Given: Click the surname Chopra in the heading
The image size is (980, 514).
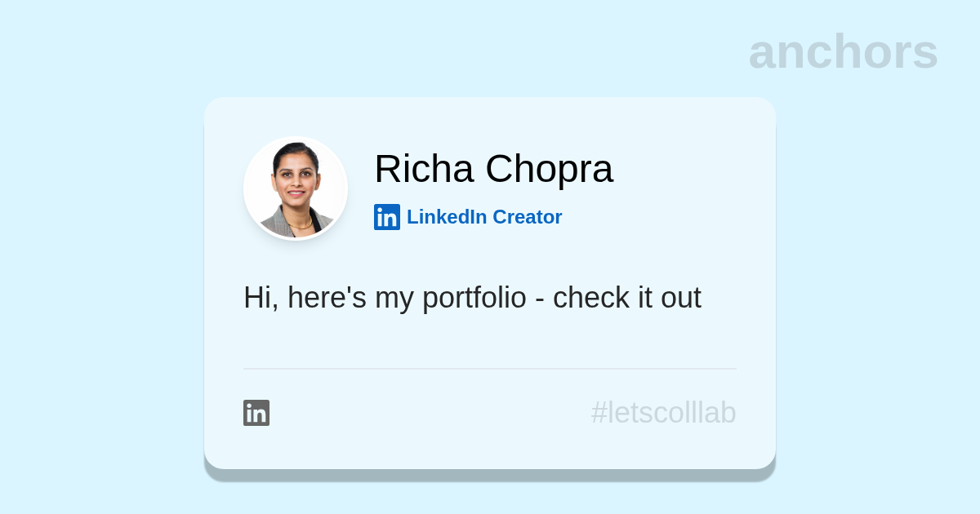Looking at the screenshot, I should (x=549, y=169).
